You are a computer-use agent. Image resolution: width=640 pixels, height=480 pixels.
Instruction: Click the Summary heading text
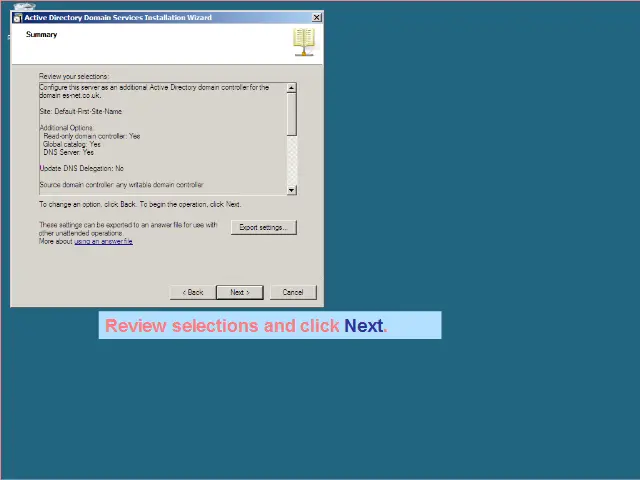[42, 34]
